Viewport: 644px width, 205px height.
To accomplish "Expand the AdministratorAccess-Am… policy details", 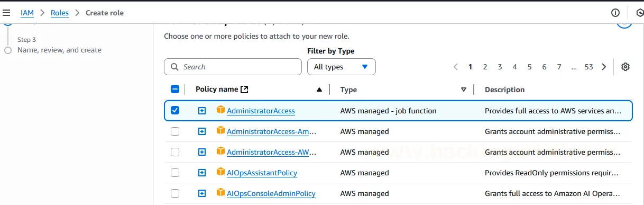I will point(201,131).
